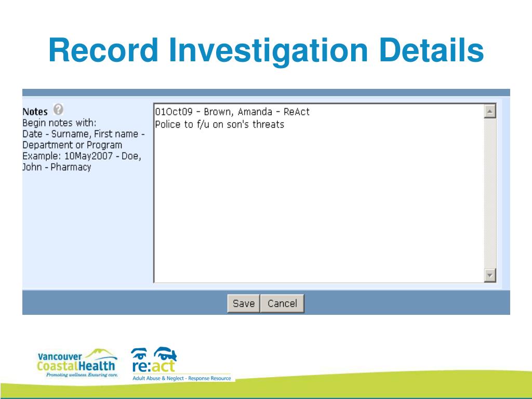Click the notes scrollbar down arrow
The image size is (532, 399).
[489, 275]
